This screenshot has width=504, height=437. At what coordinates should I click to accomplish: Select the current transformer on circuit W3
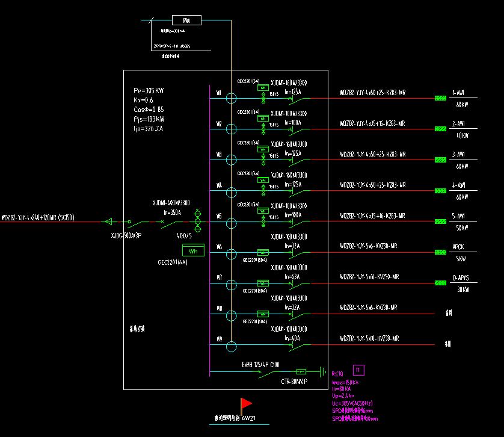tap(263, 160)
